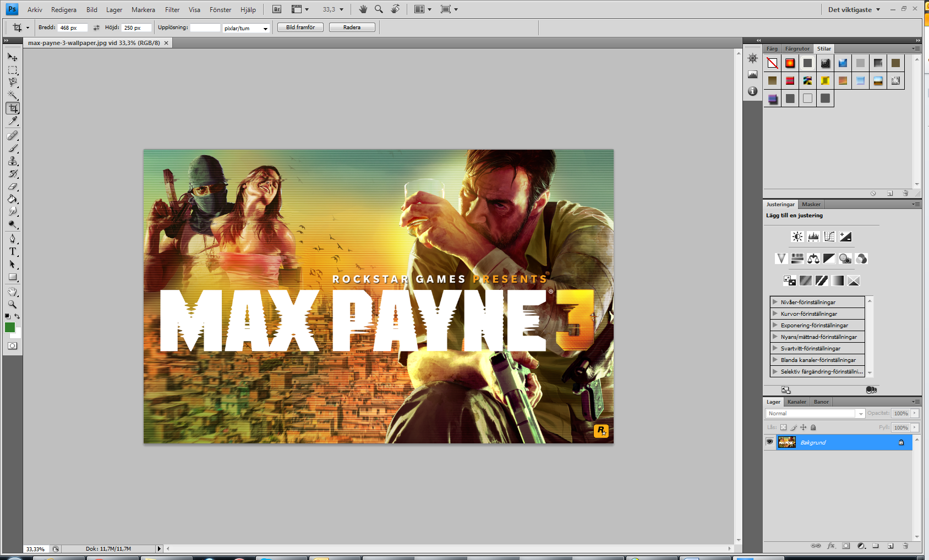
Task: Open the pixlar/tum units dropdown
Action: pos(247,28)
